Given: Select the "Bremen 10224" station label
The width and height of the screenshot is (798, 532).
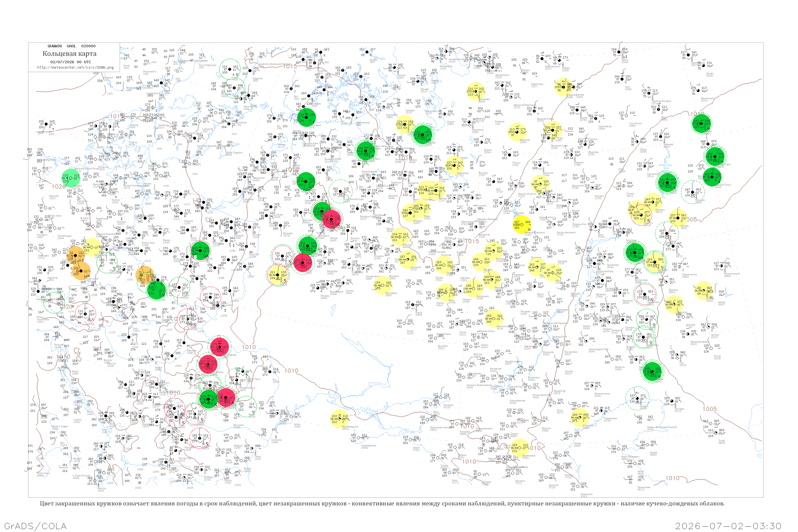Looking at the screenshot, I should pos(77,187).
